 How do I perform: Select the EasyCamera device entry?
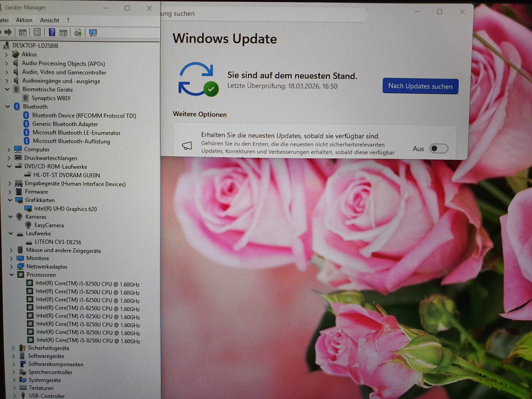point(49,225)
